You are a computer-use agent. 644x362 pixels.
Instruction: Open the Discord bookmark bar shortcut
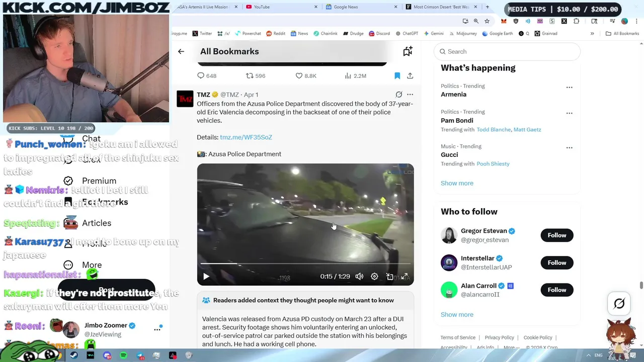coord(379,34)
